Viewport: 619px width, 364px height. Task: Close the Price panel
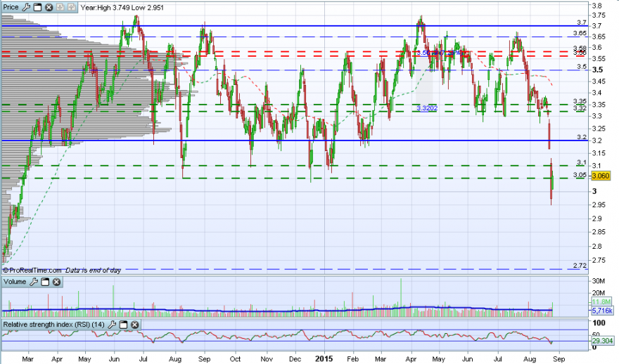click(49, 7)
